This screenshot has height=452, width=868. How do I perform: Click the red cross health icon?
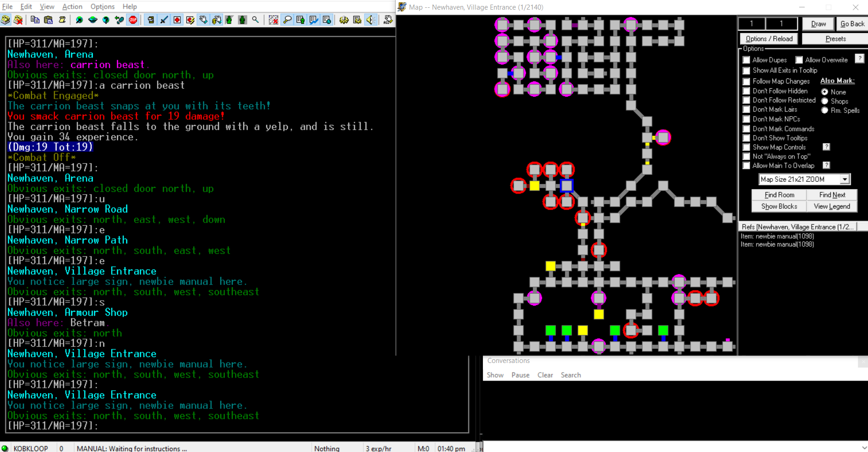177,20
